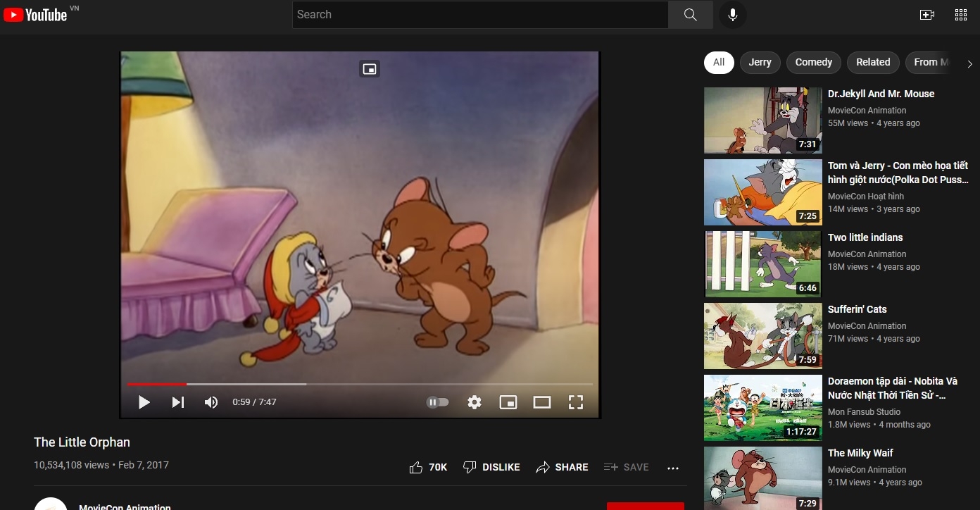The image size is (980, 510).
Task: Enter Theater mode in the player
Action: click(542, 402)
